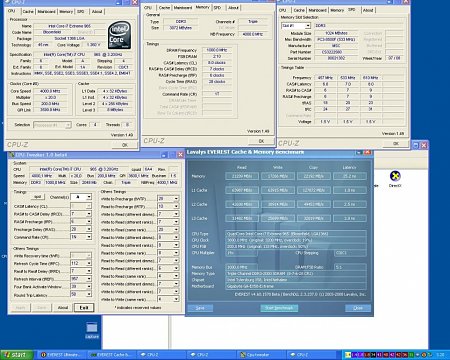This screenshot has width=450, height=360.
Task: Open Read to Precharge (tRTP) dropdown
Action: pos(176,206)
